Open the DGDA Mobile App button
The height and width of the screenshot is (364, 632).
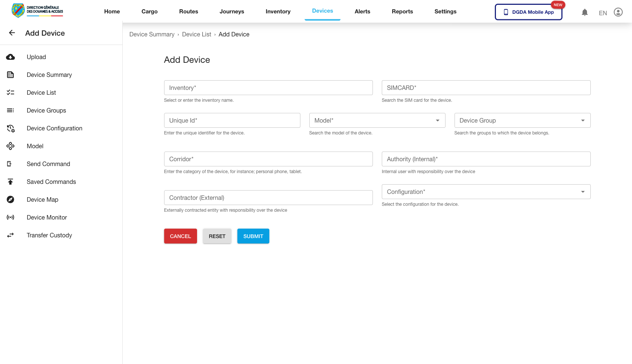coord(528,12)
